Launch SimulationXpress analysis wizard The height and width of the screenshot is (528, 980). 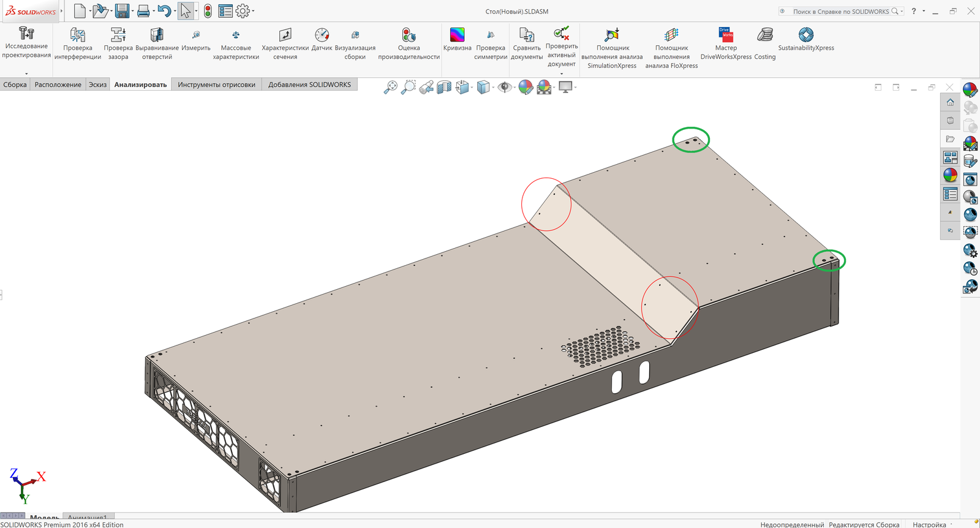click(x=612, y=48)
